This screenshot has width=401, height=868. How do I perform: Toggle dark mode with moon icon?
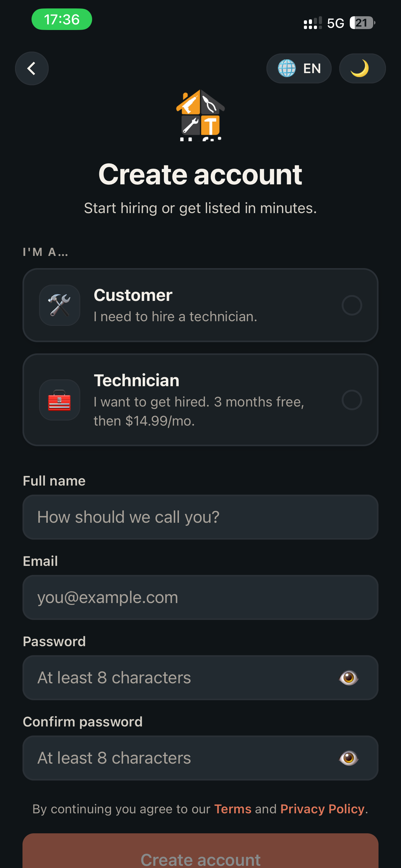tap(362, 68)
